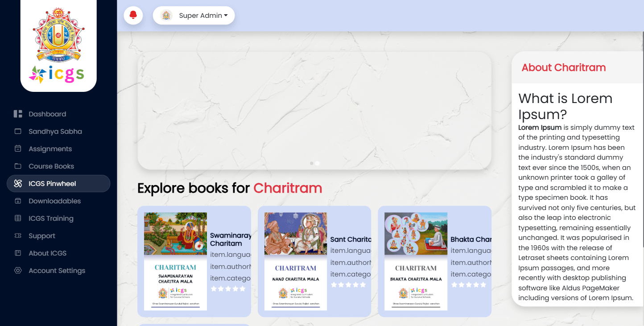Click the Bhakta Charitra Mala cover thumbnail
644x326 pixels.
[416, 261]
